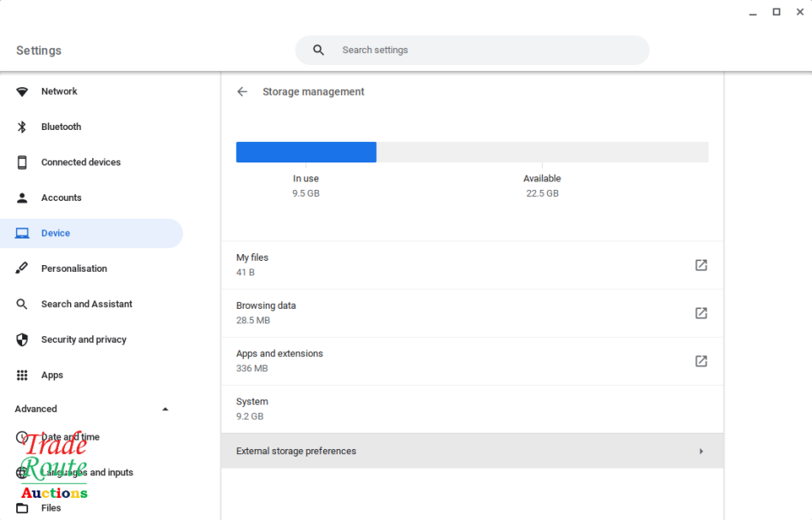Click Date and time in the sidebar

[70, 436]
